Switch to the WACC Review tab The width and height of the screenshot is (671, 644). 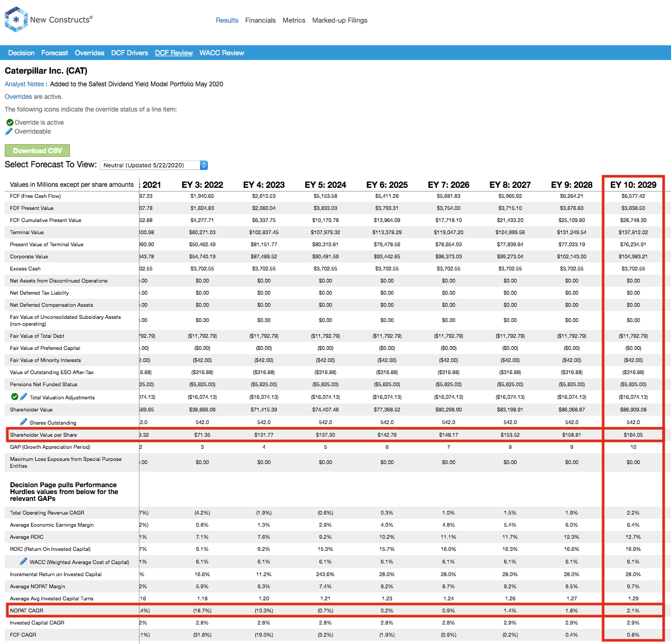tap(222, 53)
